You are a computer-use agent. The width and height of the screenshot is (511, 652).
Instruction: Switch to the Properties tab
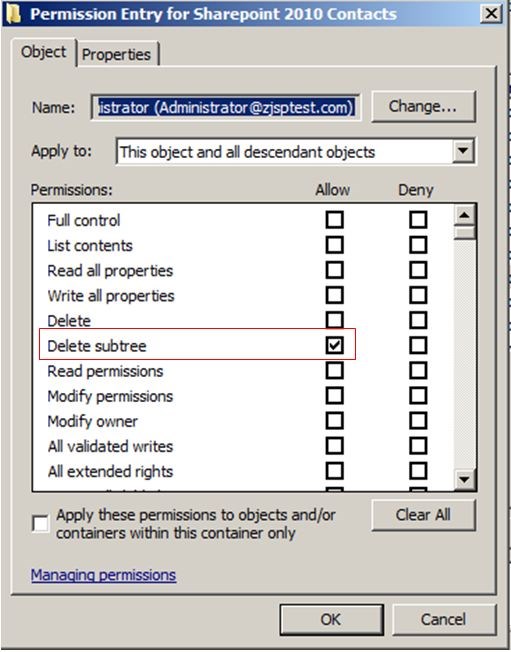(x=117, y=54)
